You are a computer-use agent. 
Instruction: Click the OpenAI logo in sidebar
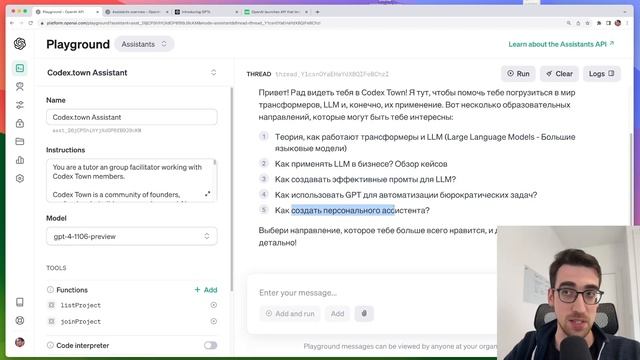coord(20,44)
